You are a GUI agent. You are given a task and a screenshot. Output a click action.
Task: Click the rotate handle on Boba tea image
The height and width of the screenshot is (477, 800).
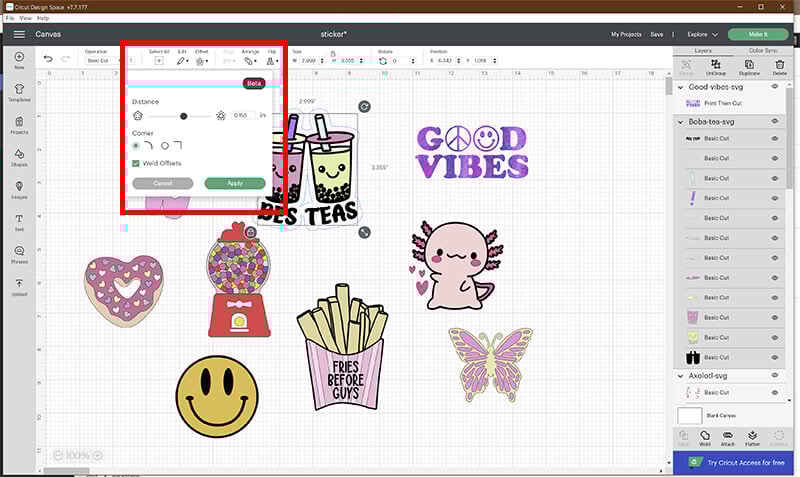coord(364,106)
